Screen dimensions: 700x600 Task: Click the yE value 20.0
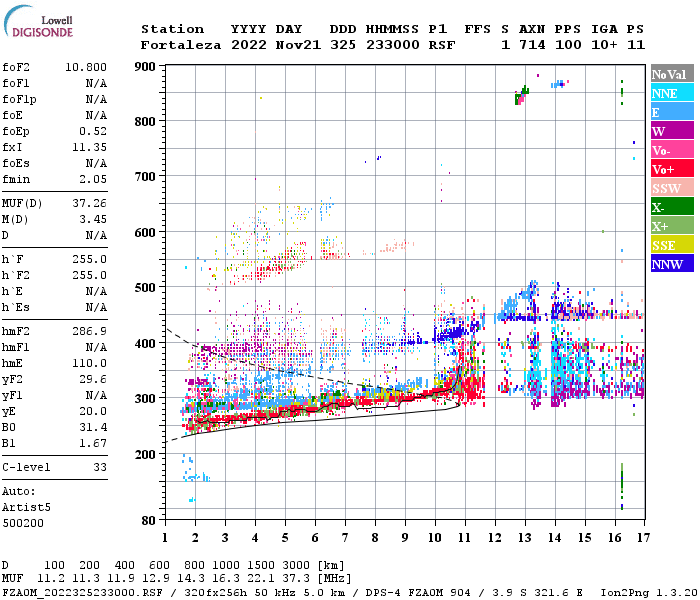93,412
